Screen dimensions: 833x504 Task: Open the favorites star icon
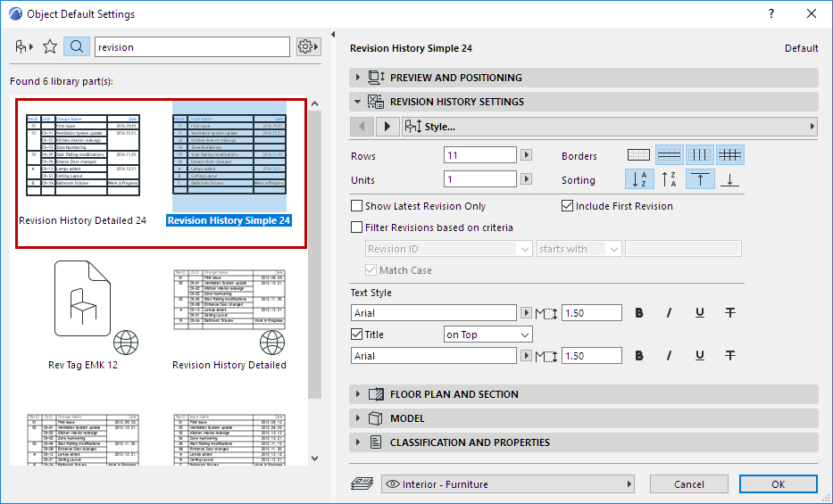coord(50,46)
